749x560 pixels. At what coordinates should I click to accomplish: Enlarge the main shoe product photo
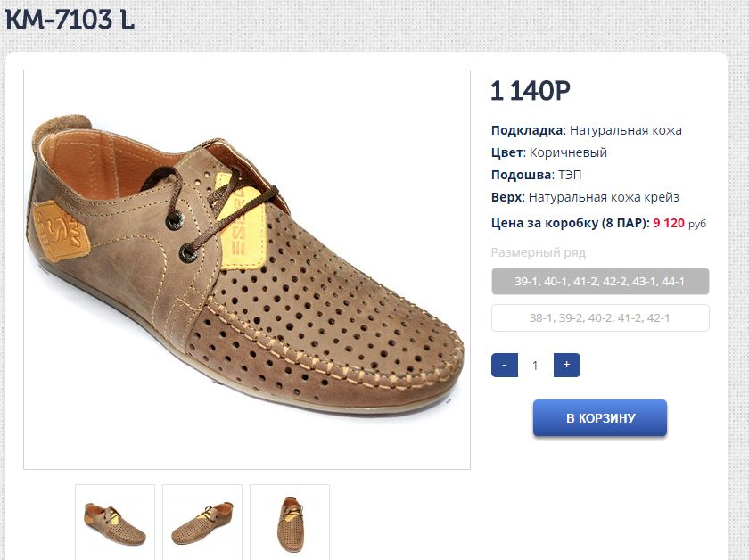point(247,269)
